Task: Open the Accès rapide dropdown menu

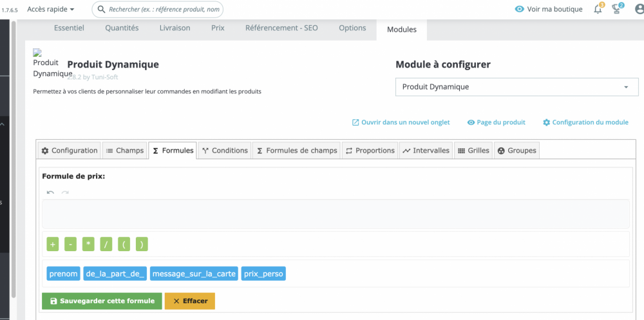Action: click(x=51, y=8)
